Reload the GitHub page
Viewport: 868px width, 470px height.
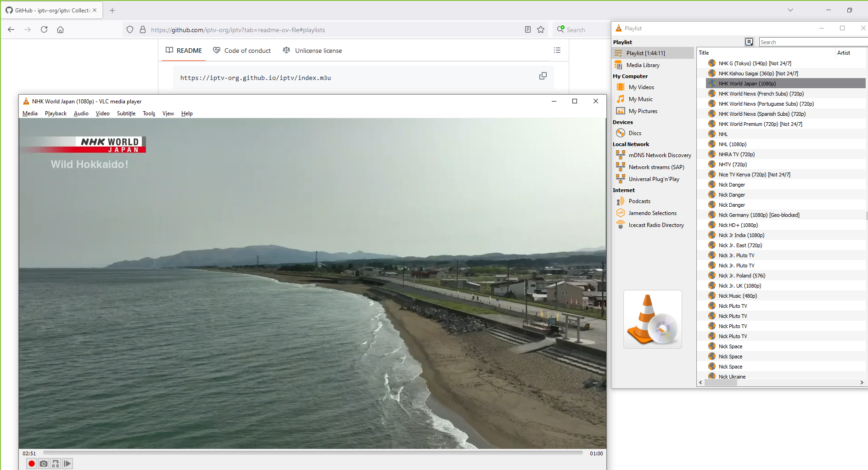44,30
